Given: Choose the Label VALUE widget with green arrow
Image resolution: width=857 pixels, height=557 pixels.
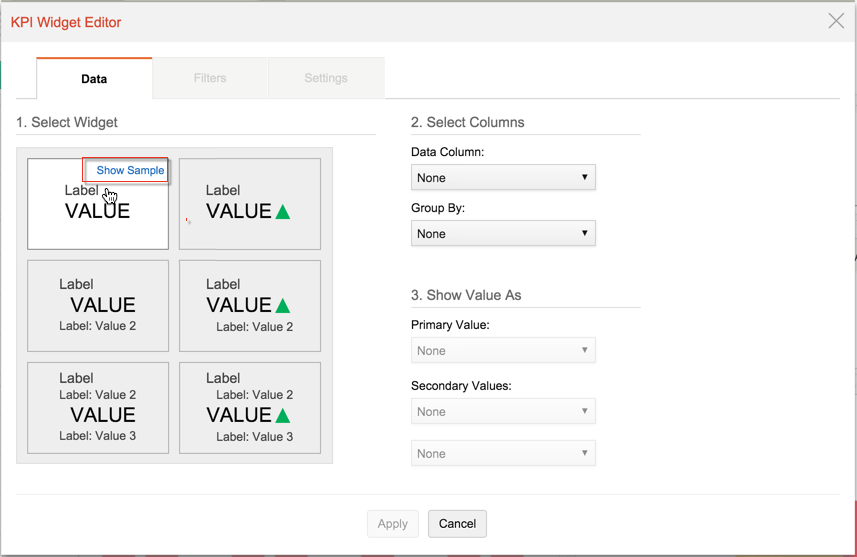Looking at the screenshot, I should click(x=249, y=204).
